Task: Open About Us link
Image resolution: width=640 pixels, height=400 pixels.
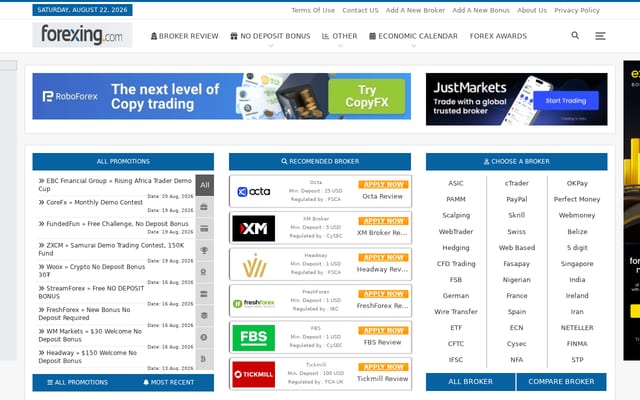Action: point(532,10)
